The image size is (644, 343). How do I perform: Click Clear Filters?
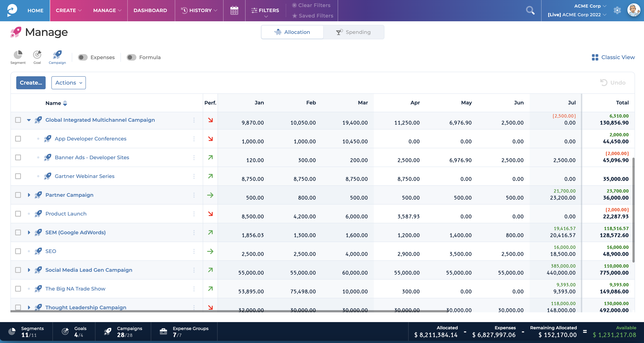click(311, 5)
